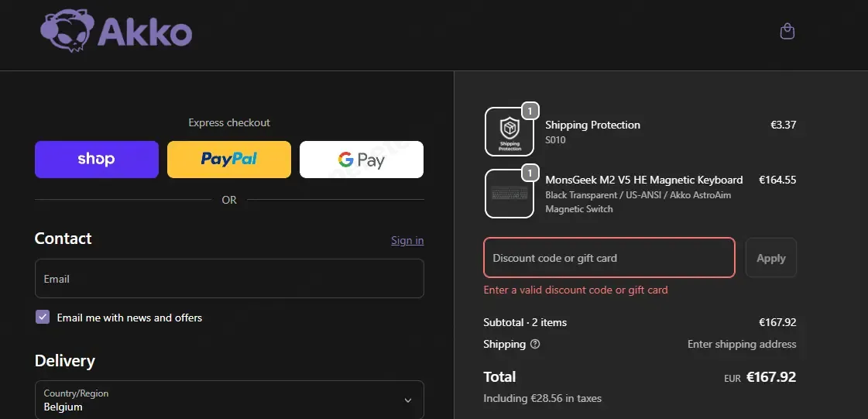Open the Country/Region dropdown showing Belgium
This screenshot has height=419, width=868.
pos(229,400)
